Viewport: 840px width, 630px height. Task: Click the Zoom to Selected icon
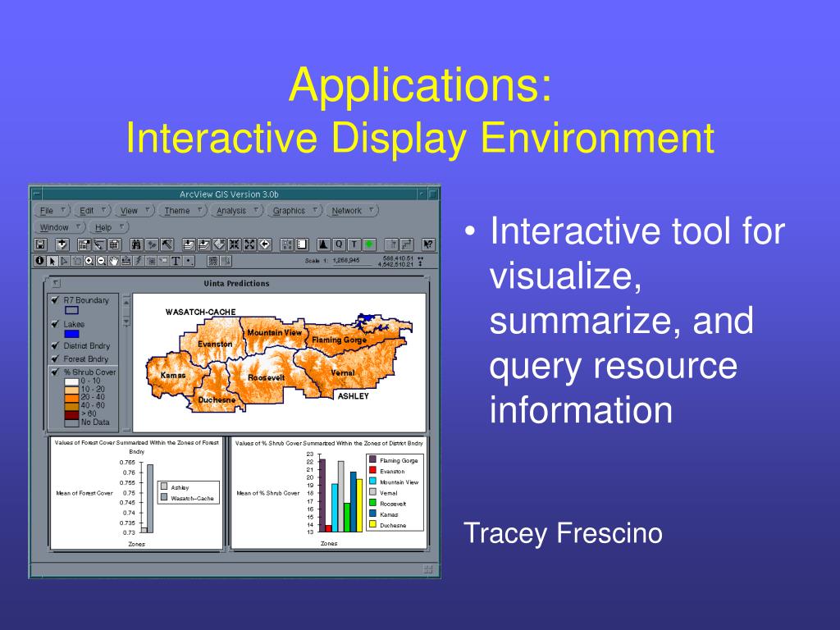click(219, 244)
